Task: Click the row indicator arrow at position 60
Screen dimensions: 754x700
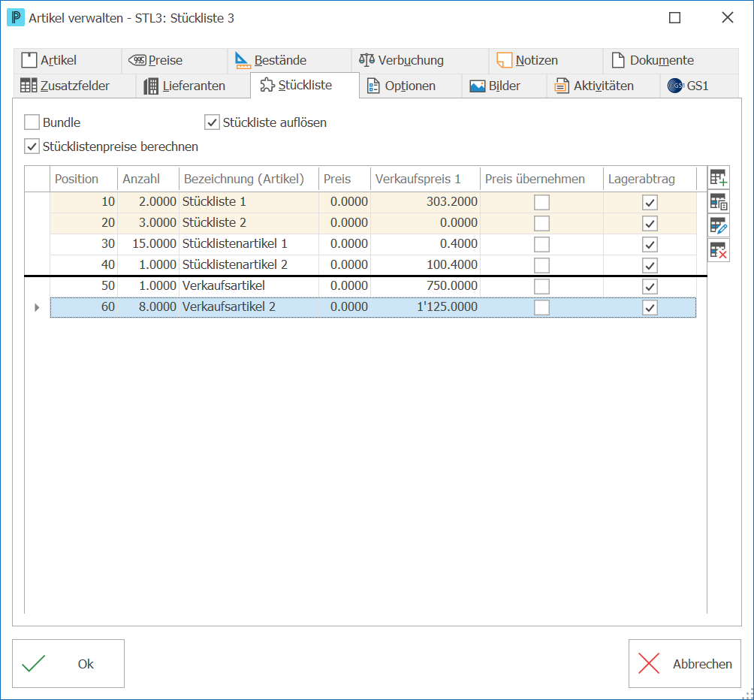Action: tap(37, 307)
